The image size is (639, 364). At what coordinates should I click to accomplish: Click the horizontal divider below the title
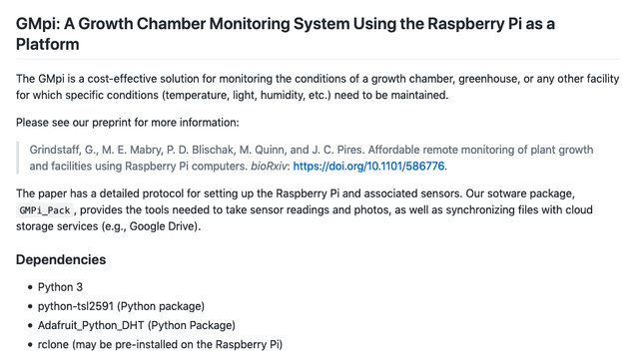click(318, 59)
